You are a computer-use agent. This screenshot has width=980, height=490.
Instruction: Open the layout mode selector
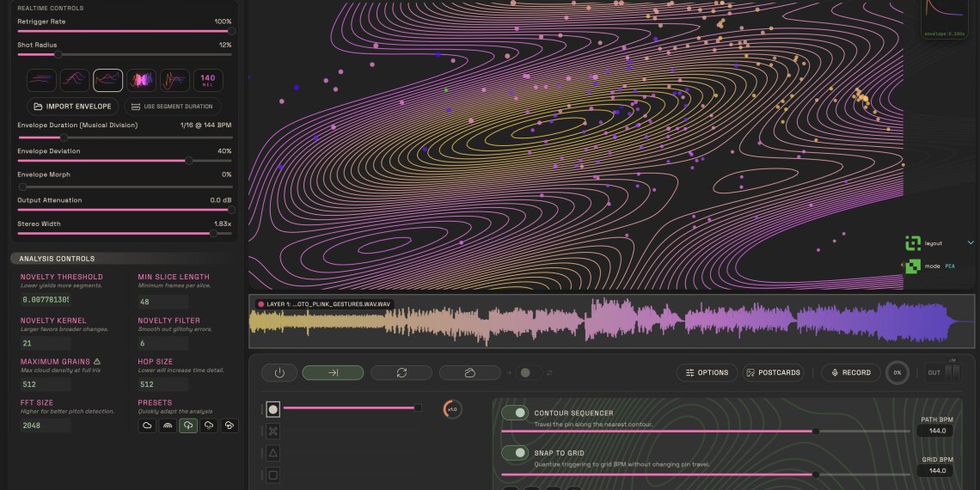pyautogui.click(x=913, y=243)
